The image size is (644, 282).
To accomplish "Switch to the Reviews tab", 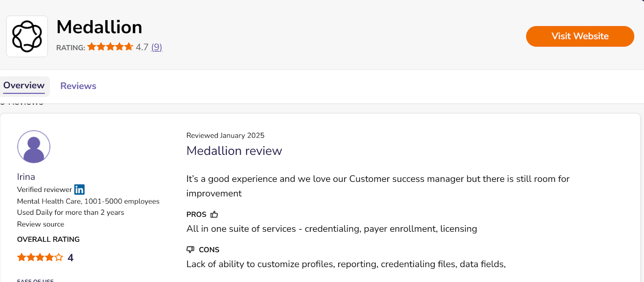I will pos(78,86).
